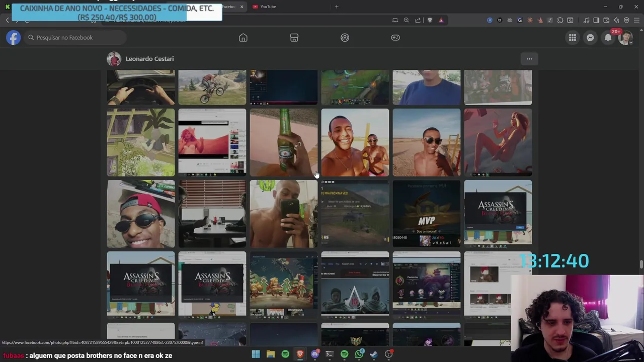Open the MVP game screenshot photo
This screenshot has height=362, width=644.
[x=427, y=214]
